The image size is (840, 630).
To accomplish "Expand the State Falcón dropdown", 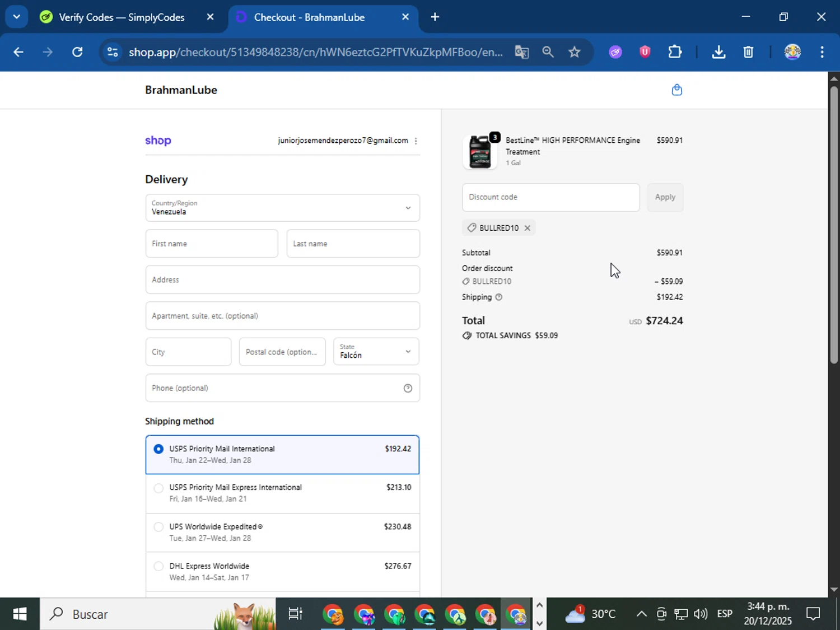I will coord(376,352).
